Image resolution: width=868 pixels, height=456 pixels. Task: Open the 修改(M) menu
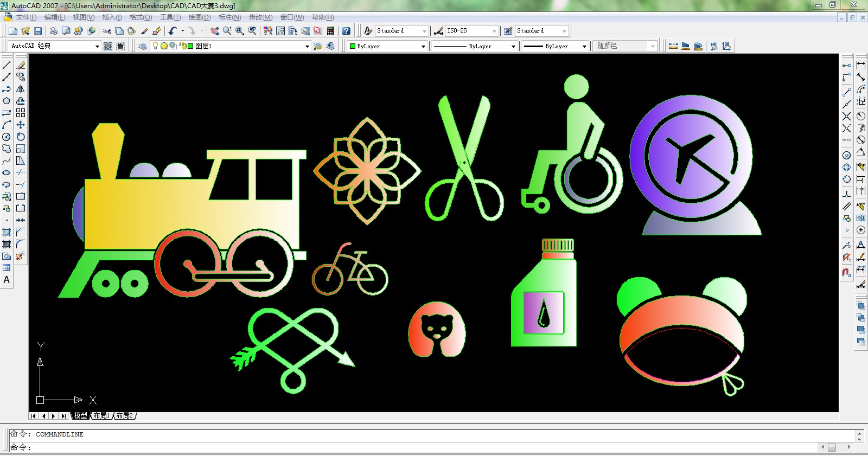[x=260, y=17]
